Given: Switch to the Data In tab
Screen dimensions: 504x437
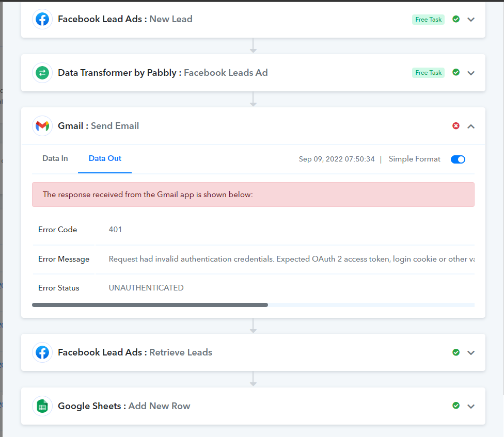Looking at the screenshot, I should 55,158.
